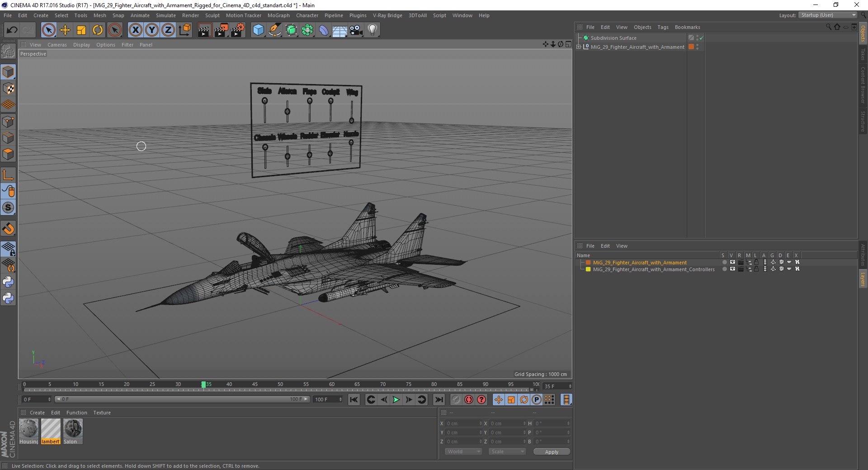Click Toggle Active View icon in viewport
The image size is (868, 470).
click(x=568, y=44)
